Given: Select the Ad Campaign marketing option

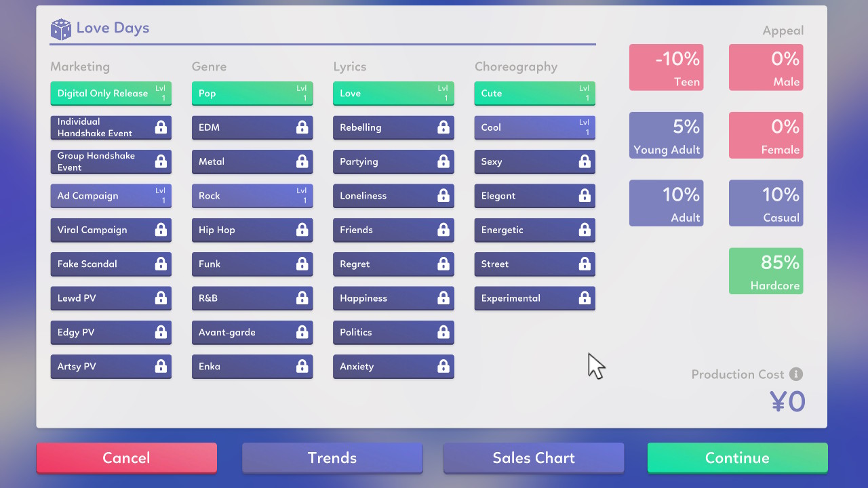Looking at the screenshot, I should (111, 196).
